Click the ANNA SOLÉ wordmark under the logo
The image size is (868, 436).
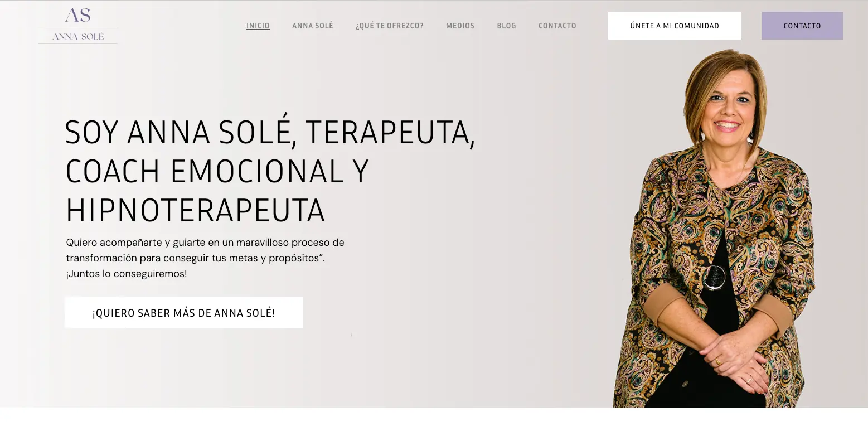(78, 36)
